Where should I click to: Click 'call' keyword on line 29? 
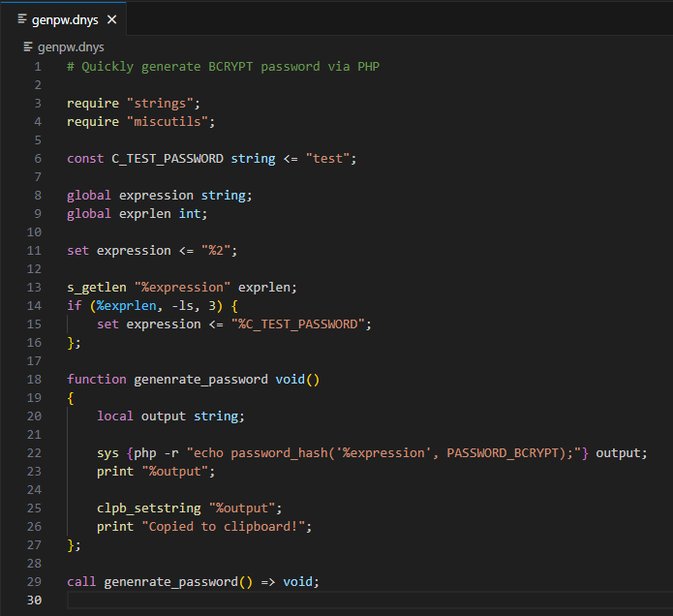pos(81,582)
